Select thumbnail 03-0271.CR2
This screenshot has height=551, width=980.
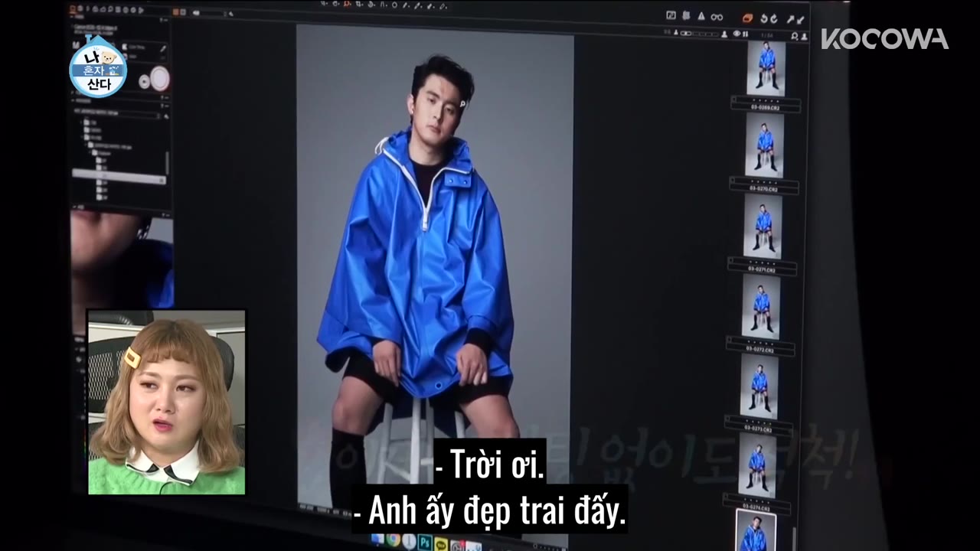tap(763, 227)
